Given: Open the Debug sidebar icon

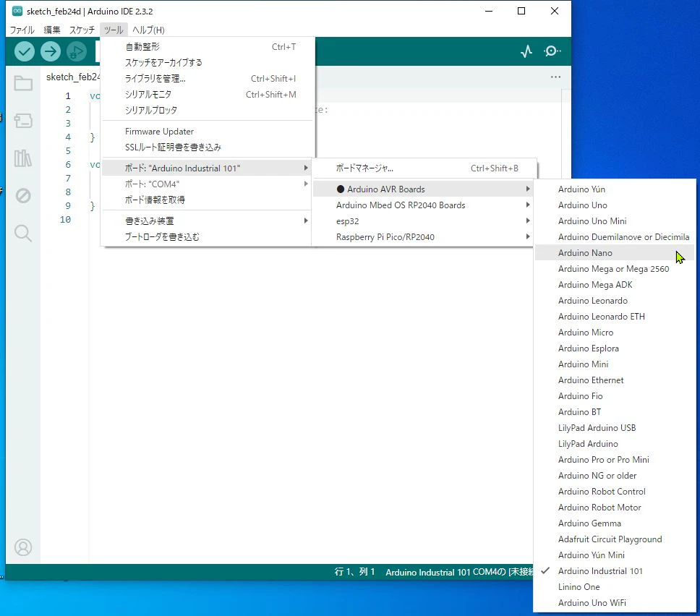Looking at the screenshot, I should 22,195.
